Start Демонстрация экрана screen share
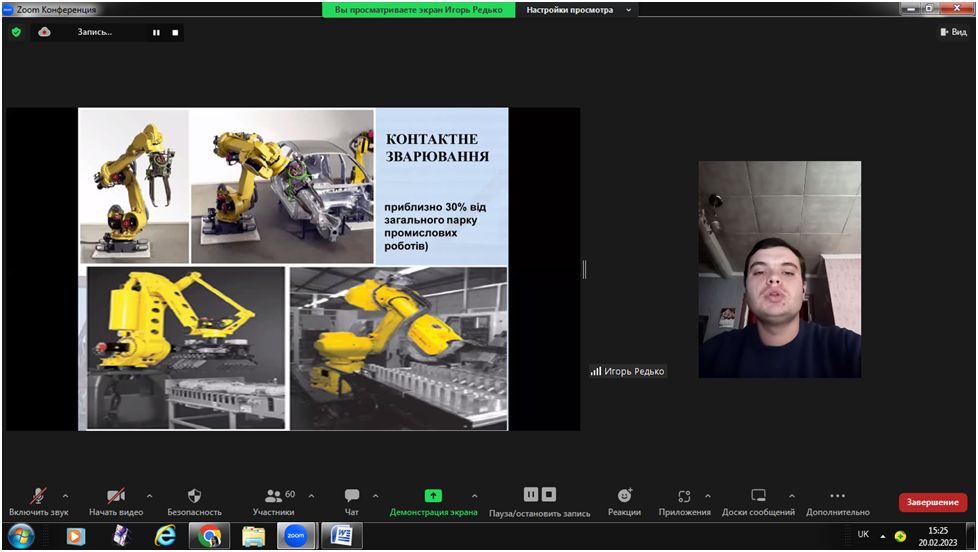The width and height of the screenshot is (978, 552). tap(433, 502)
